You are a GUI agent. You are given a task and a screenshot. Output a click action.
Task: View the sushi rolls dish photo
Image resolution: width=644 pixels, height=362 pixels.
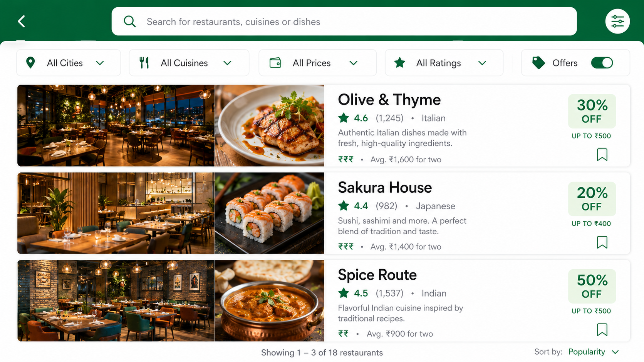(269, 213)
